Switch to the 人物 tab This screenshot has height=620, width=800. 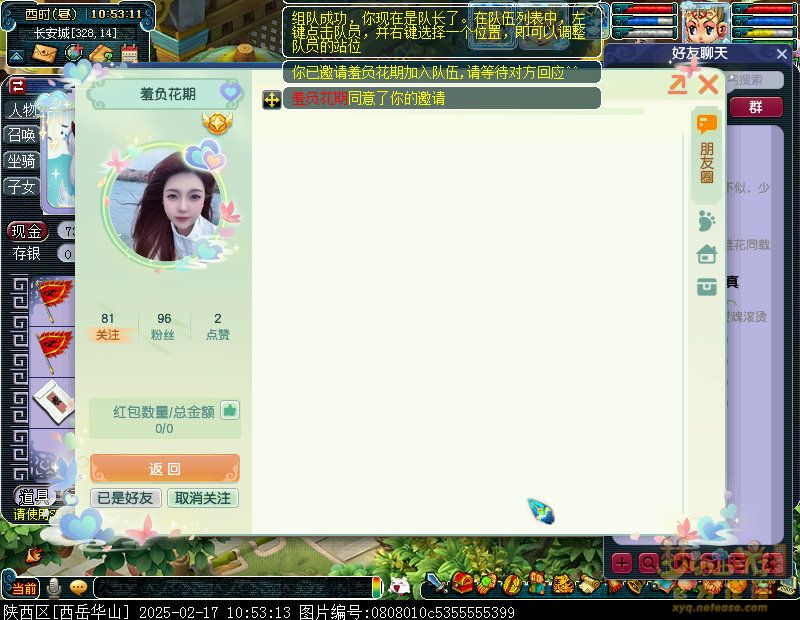click(22, 110)
